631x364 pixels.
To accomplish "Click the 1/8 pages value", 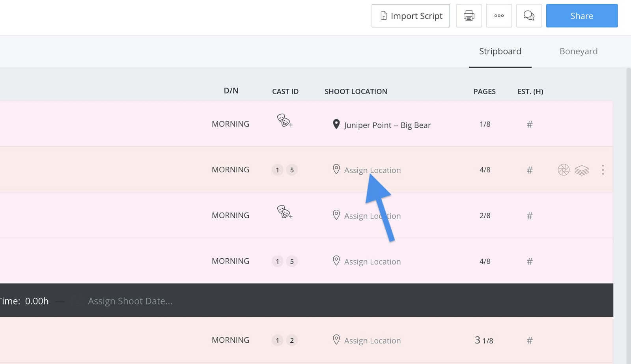I will [485, 124].
